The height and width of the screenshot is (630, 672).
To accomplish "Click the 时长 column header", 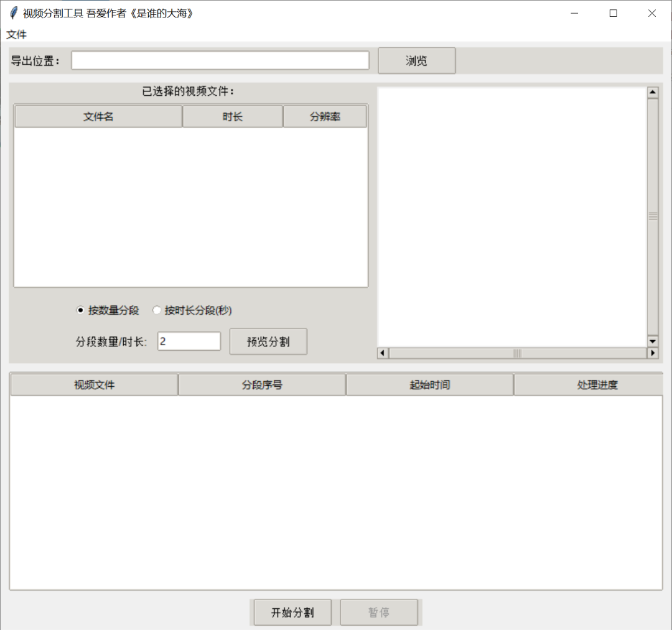I will coord(233,116).
